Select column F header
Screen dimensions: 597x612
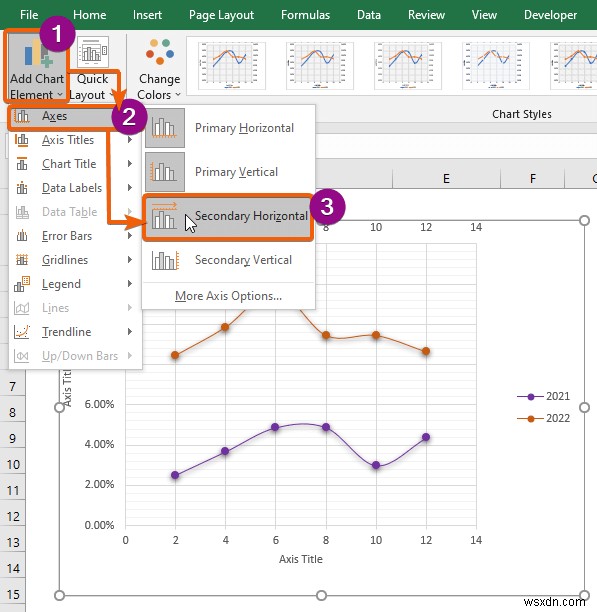point(533,179)
